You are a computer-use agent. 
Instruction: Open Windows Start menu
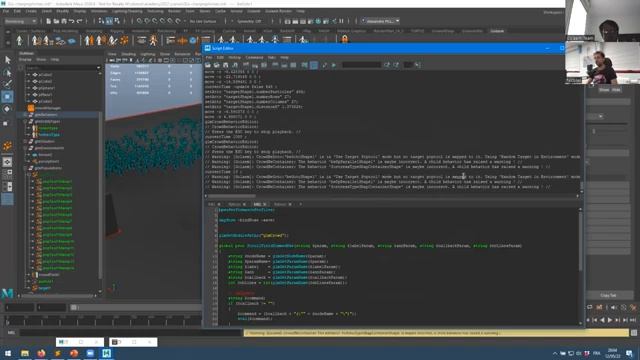click(x=7, y=353)
